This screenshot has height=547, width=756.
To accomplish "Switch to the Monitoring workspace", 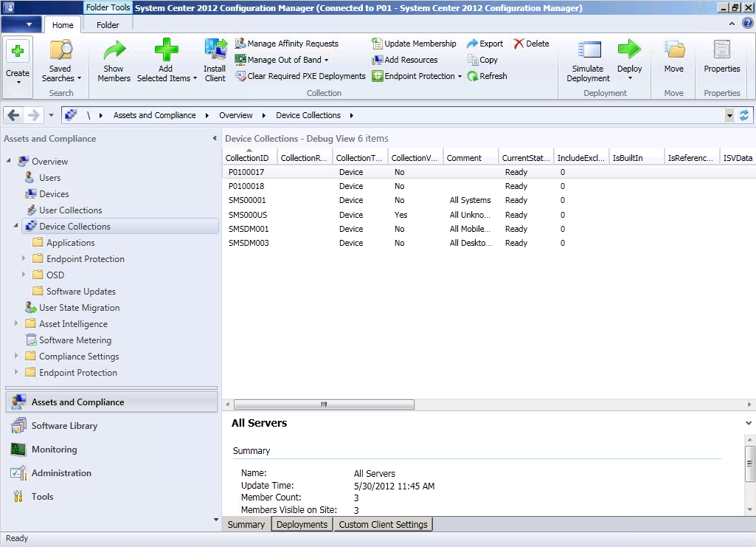I will coord(54,449).
